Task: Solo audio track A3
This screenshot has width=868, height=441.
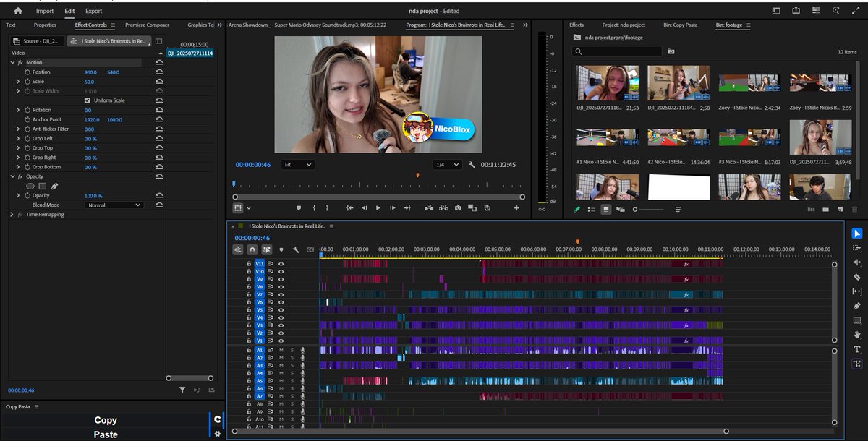Action: [292, 365]
